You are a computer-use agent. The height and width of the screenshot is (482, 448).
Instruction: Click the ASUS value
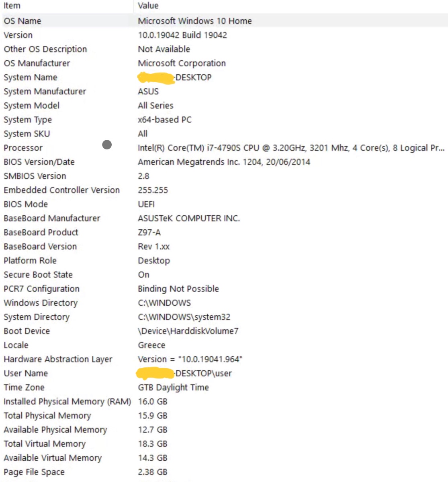148,92
